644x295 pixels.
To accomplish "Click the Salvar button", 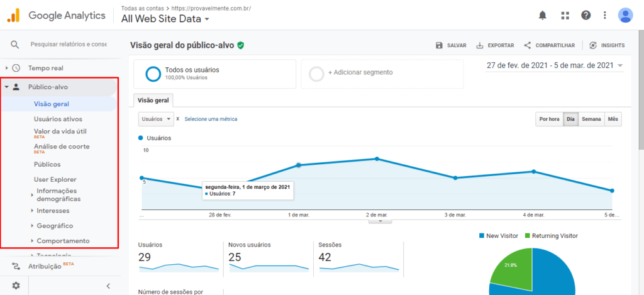I will [450, 45].
